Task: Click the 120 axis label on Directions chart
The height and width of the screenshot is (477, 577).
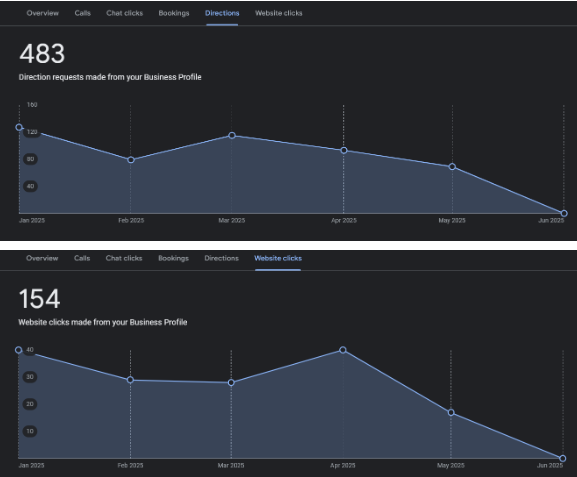Action: point(32,132)
